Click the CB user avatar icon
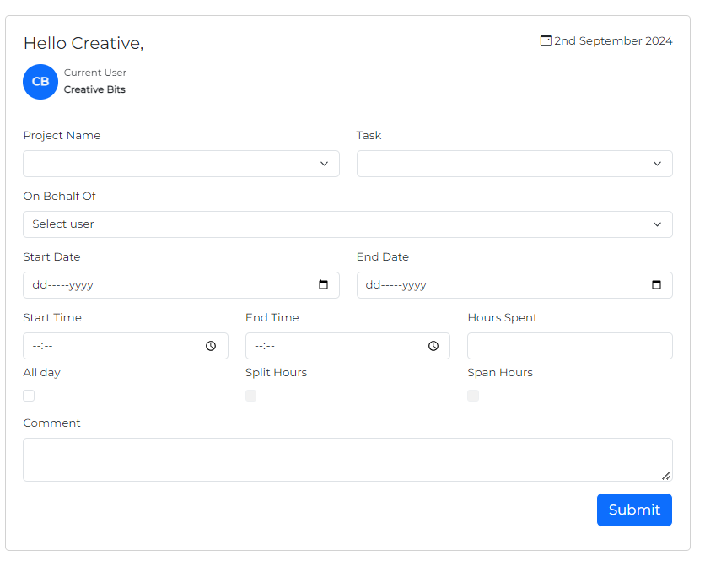 pyautogui.click(x=40, y=82)
